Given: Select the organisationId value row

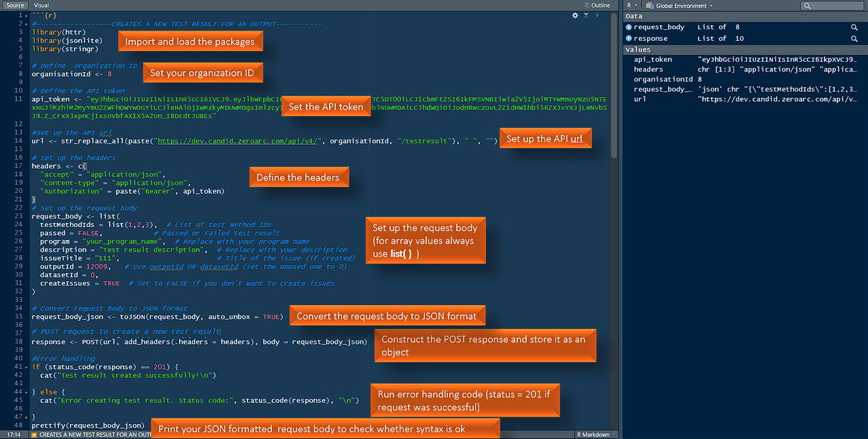Looking at the screenshot, I should [x=746, y=80].
